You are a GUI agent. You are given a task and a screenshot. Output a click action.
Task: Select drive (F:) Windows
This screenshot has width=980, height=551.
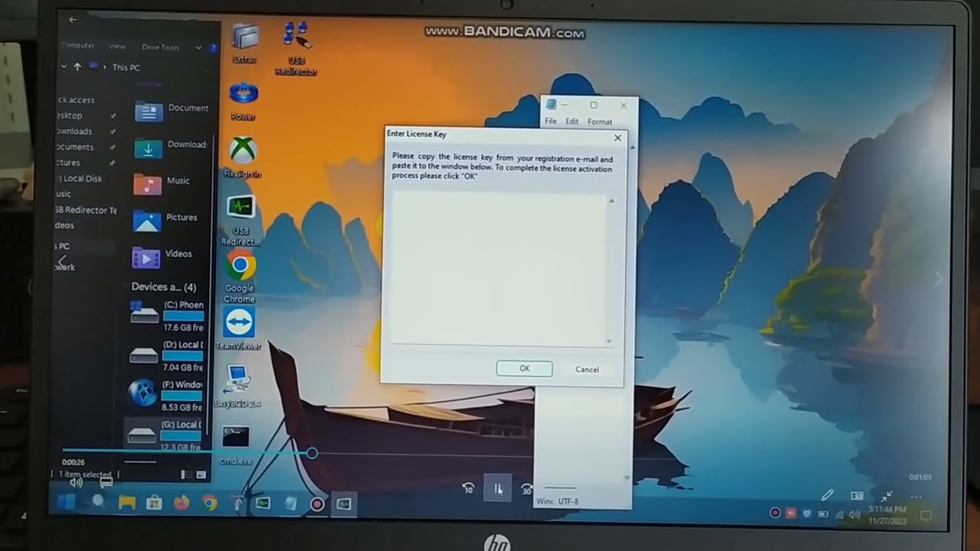165,394
